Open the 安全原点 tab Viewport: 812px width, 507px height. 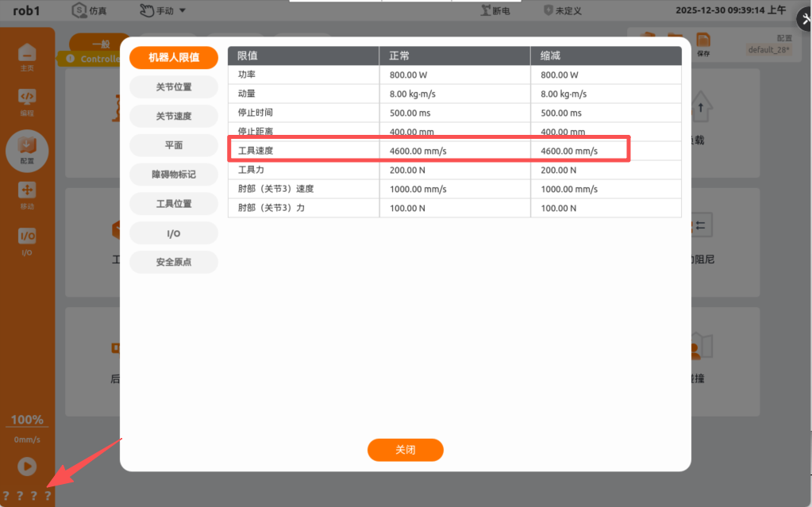click(x=173, y=262)
